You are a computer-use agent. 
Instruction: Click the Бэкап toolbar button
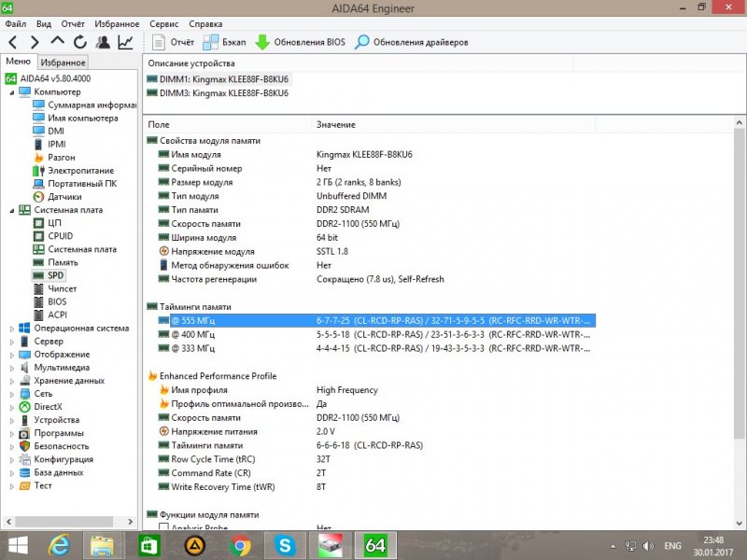[224, 42]
